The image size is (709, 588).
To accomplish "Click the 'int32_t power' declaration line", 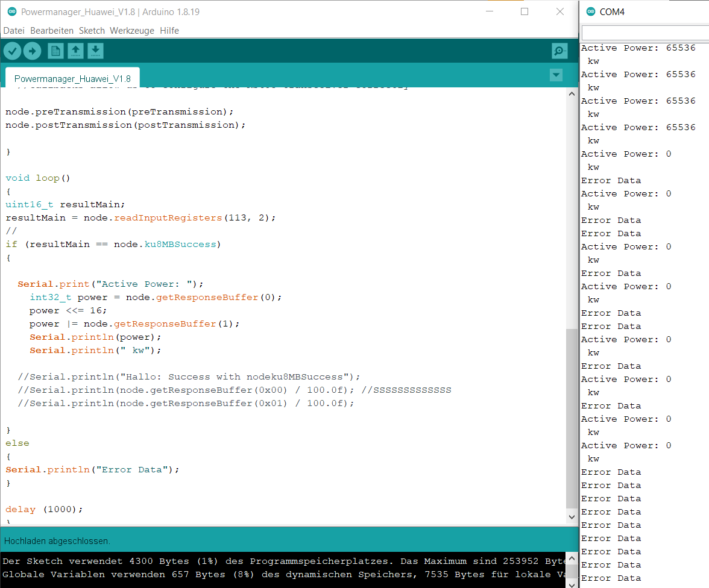I will (156, 297).
